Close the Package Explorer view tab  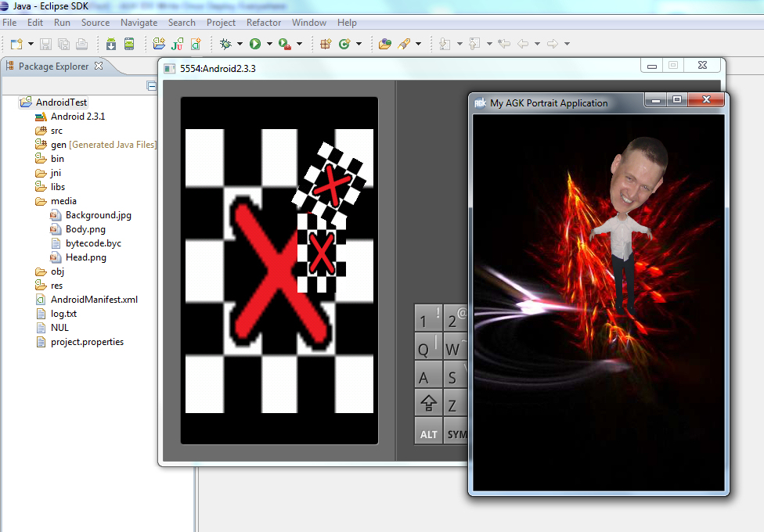click(x=99, y=66)
